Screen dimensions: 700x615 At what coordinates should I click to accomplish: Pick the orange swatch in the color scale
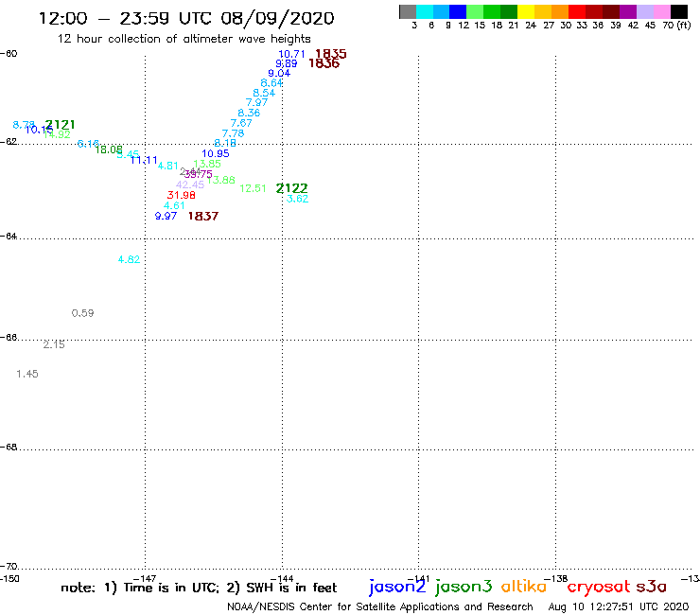tap(560, 11)
